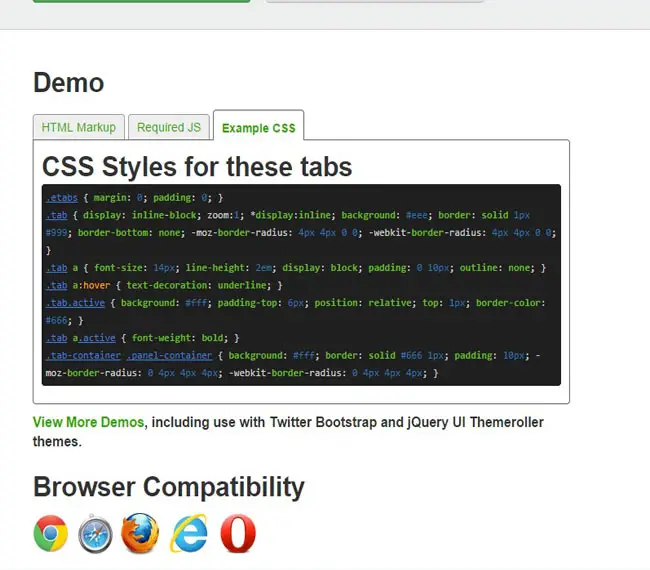Click the Safari compass icon
Viewport: 650px width, 570px height.
(95, 534)
